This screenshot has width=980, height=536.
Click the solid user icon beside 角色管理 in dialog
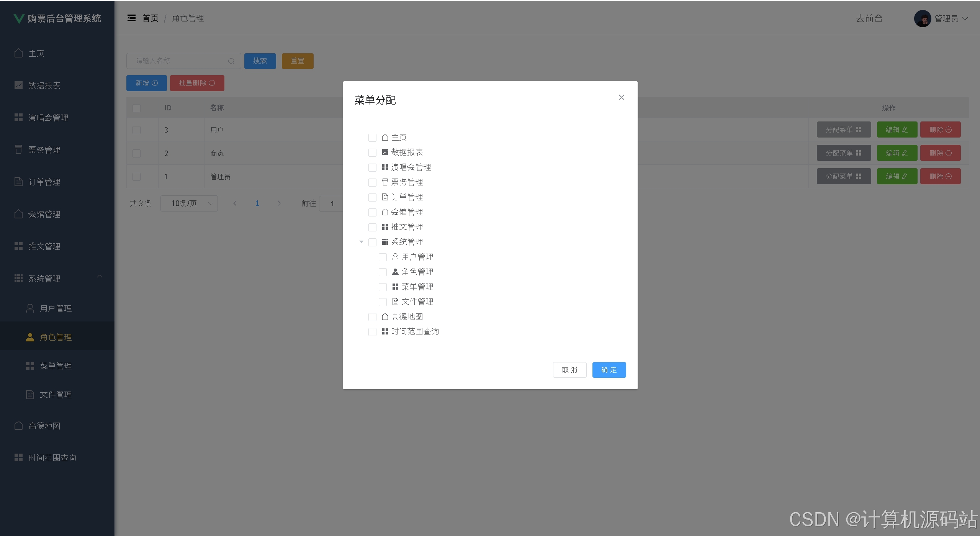pyautogui.click(x=395, y=272)
